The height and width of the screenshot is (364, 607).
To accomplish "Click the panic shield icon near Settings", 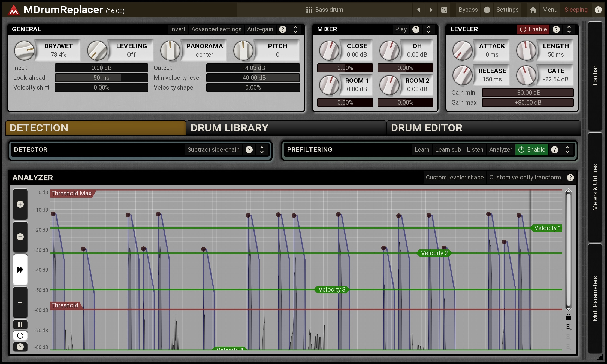I will 487,10.
